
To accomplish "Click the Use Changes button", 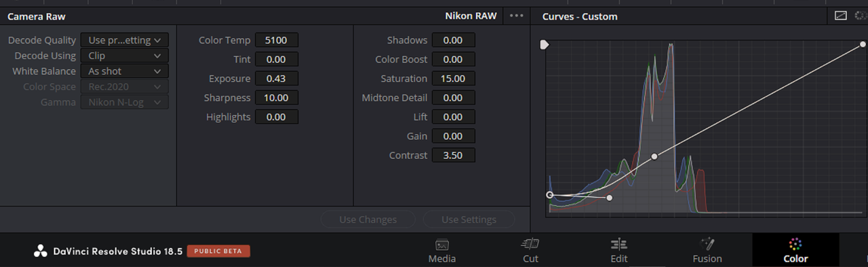I will pos(368,219).
